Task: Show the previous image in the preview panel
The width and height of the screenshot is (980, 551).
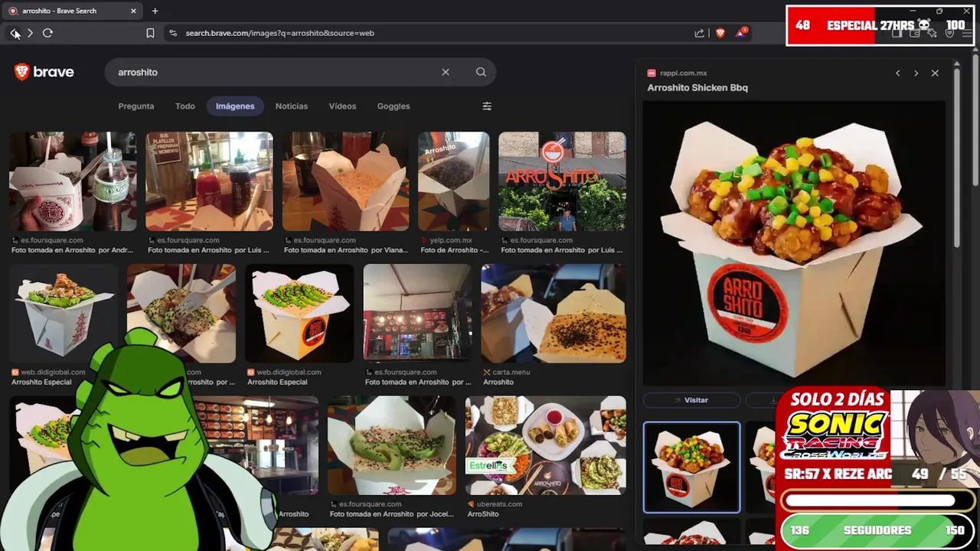Action: click(897, 73)
